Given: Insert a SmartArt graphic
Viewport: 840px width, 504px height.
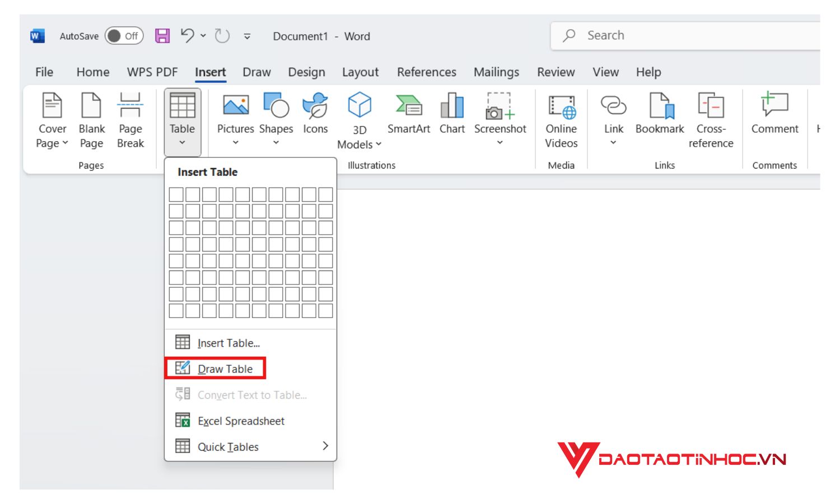Looking at the screenshot, I should click(x=408, y=112).
